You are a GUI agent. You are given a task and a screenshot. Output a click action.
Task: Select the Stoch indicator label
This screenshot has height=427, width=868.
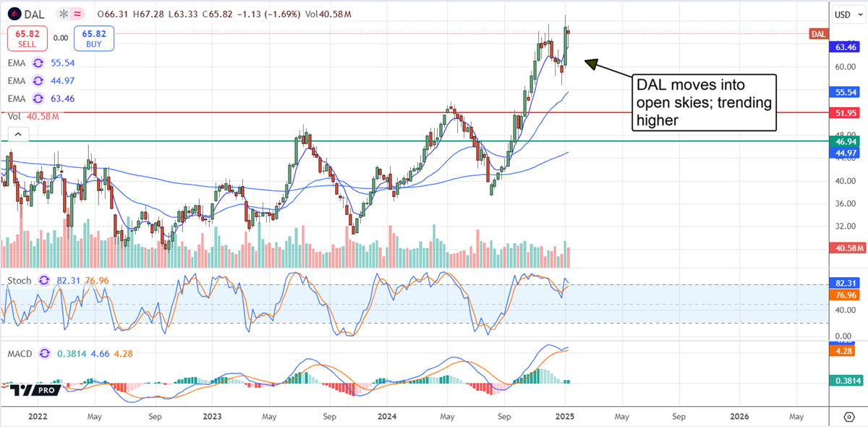(x=21, y=280)
